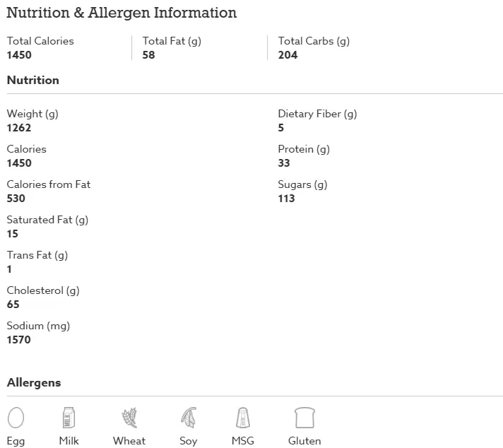Viewport: 503px width, 448px height.
Task: Click the Nutrition section heading
Action: (33, 80)
